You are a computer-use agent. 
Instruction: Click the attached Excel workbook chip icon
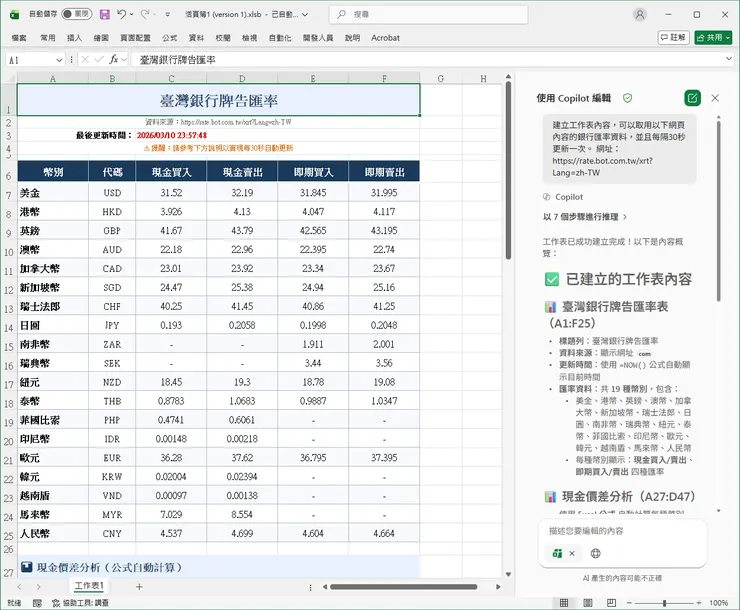click(557, 554)
